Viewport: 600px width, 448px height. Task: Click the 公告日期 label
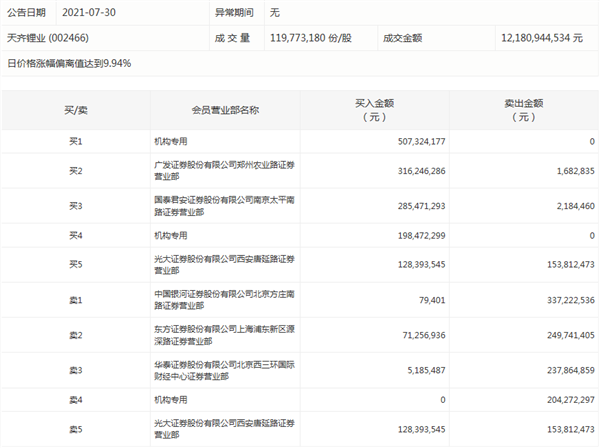(x=26, y=13)
